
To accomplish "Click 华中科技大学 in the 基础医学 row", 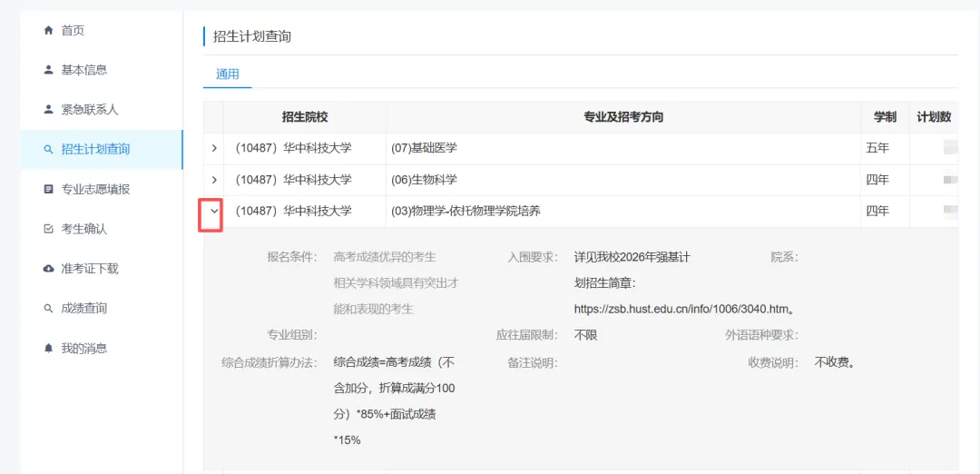I will click(x=318, y=148).
